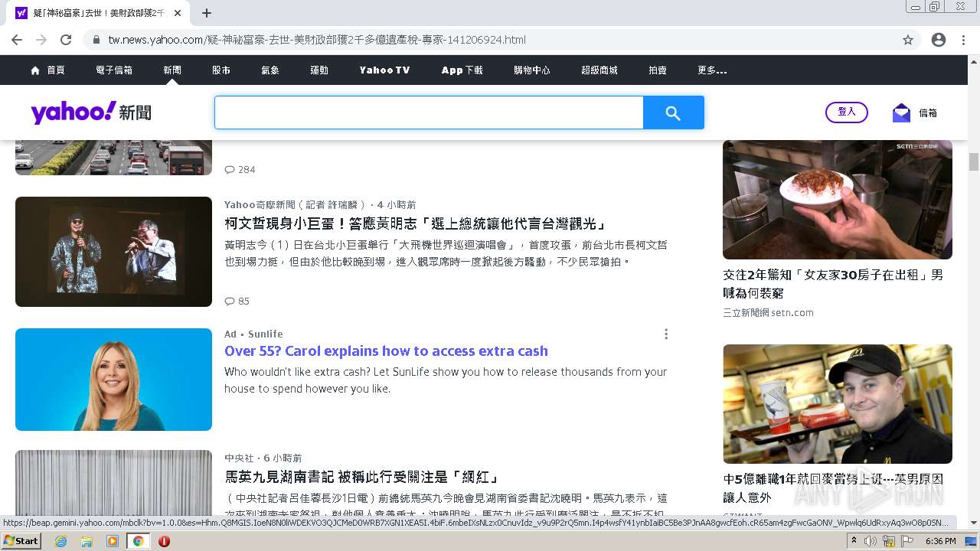980x551 pixels.
Task: Click 三立新聞網 setn.com source text
Action: 768,312
